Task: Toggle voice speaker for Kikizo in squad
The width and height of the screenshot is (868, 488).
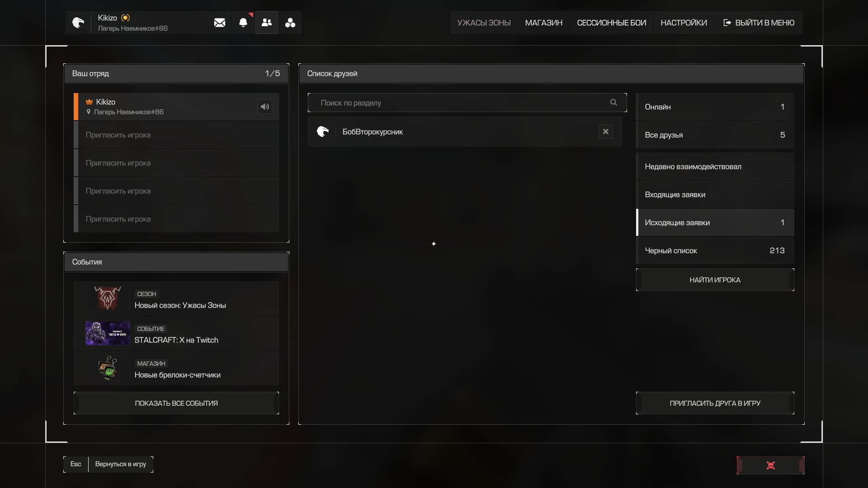Action: (x=265, y=107)
